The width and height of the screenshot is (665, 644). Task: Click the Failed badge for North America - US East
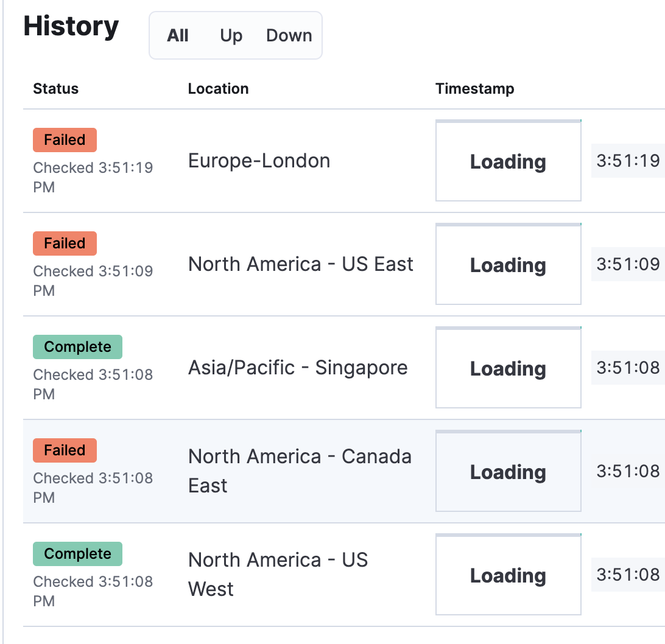[x=65, y=243]
